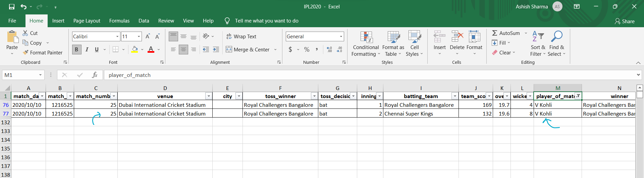This screenshot has height=178, width=644.
Task: Switch to the Page Layout tab
Action: (x=87, y=21)
